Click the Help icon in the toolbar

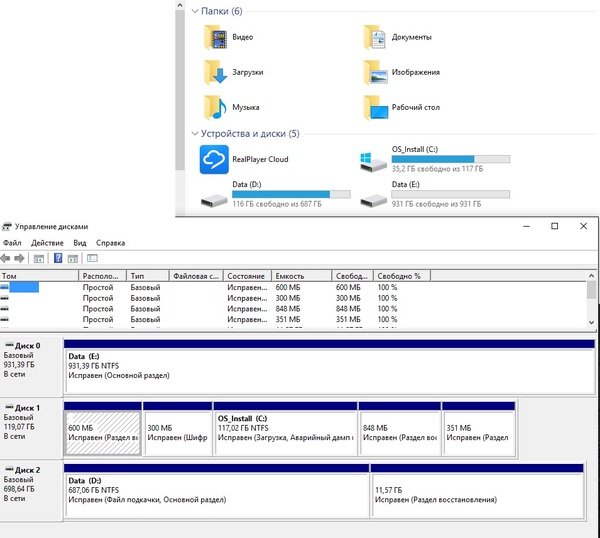point(58,258)
